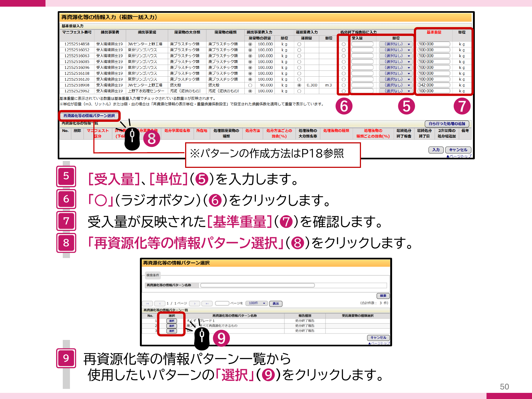Select 処分終了報告 radio for manifest 12552516052
532x399 pixels.
[x=343, y=50]
